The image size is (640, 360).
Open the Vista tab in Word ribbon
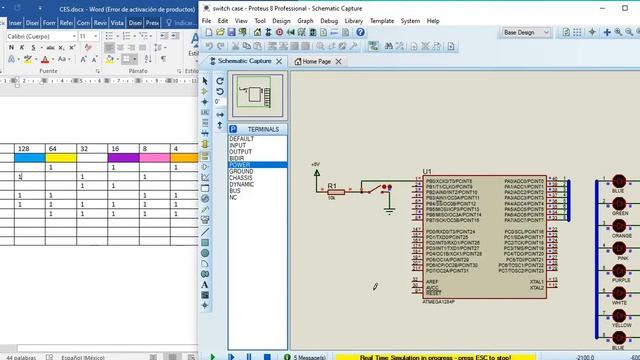click(x=117, y=23)
